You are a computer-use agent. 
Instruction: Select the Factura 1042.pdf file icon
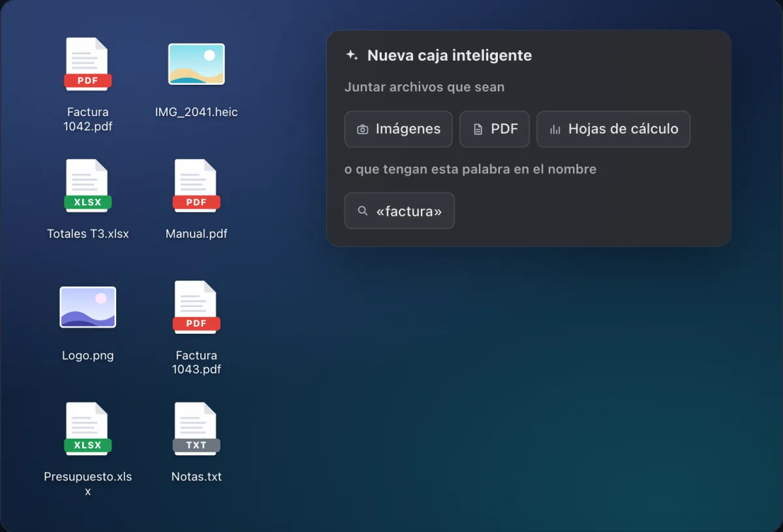click(x=88, y=64)
